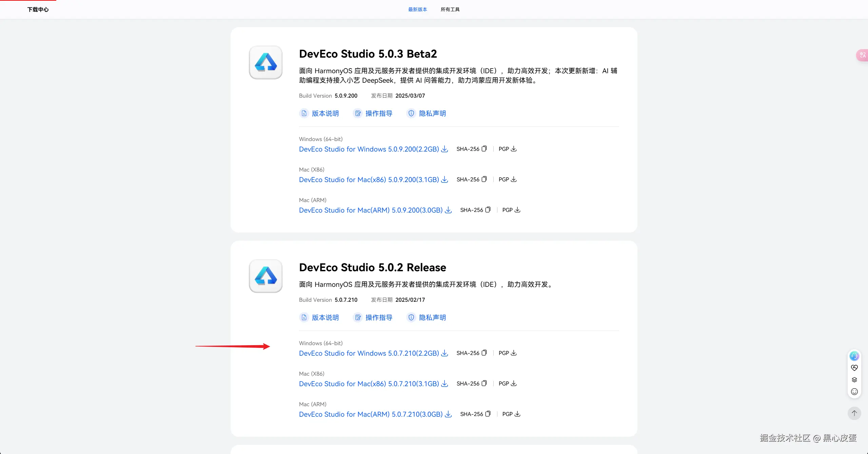Switch to the 所有工具 tab

coord(450,9)
